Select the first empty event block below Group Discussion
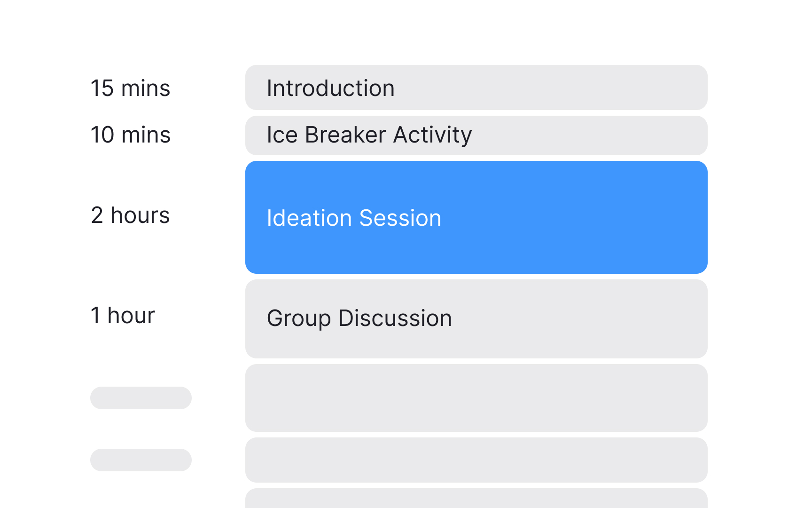The image size is (812, 508). (x=476, y=398)
